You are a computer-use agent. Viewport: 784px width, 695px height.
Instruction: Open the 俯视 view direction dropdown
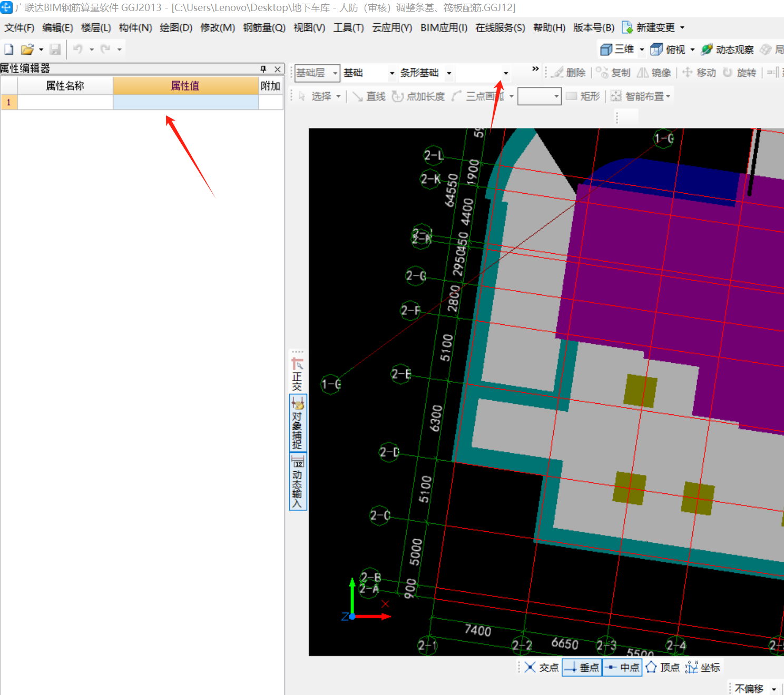click(x=692, y=49)
